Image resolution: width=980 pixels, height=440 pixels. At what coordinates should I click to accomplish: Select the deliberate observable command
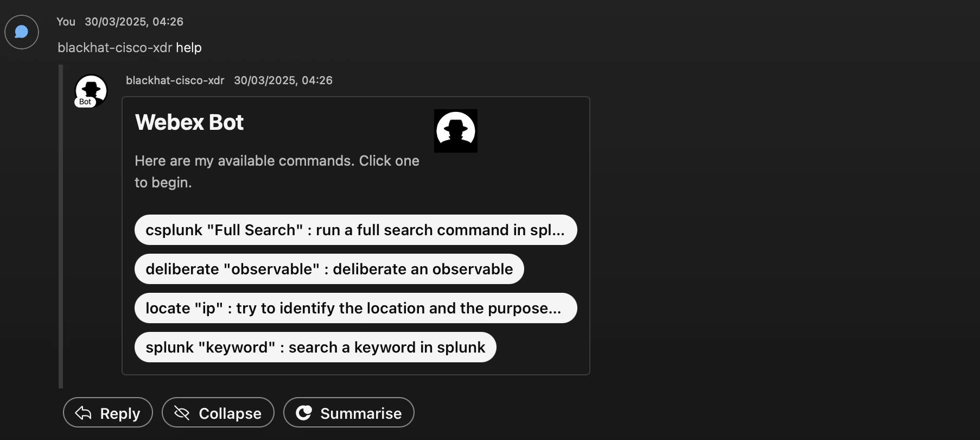point(328,269)
